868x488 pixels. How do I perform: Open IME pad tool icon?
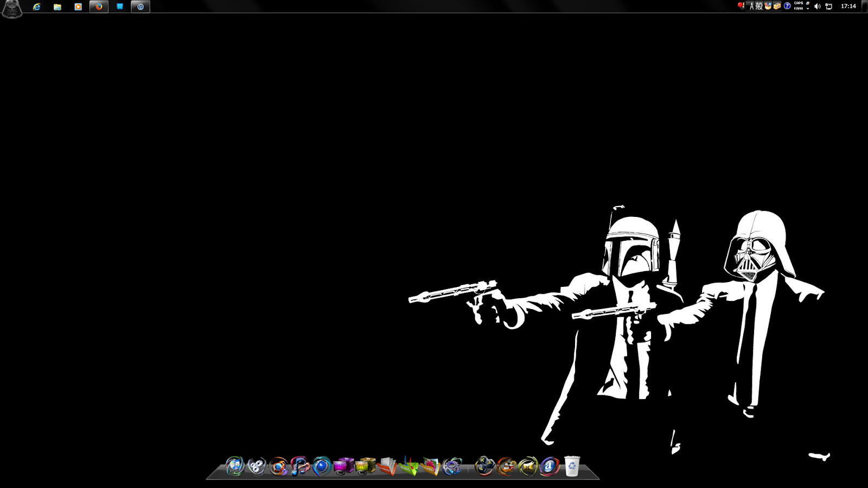[x=768, y=6]
